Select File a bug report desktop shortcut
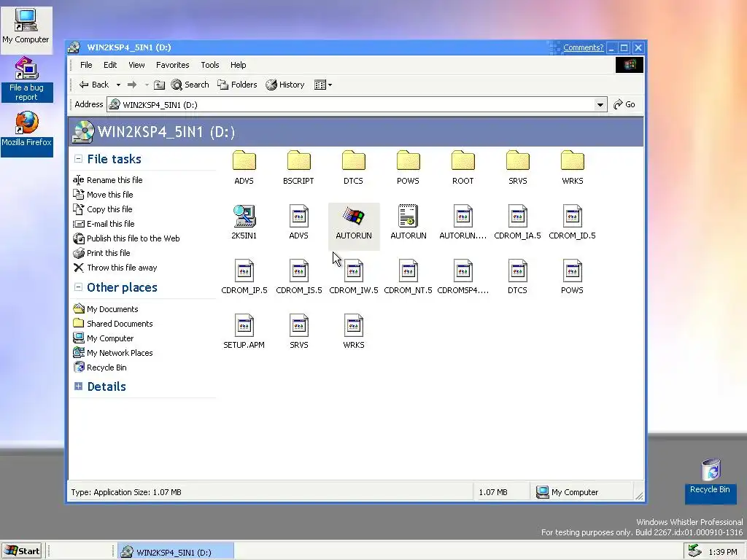 [x=26, y=79]
